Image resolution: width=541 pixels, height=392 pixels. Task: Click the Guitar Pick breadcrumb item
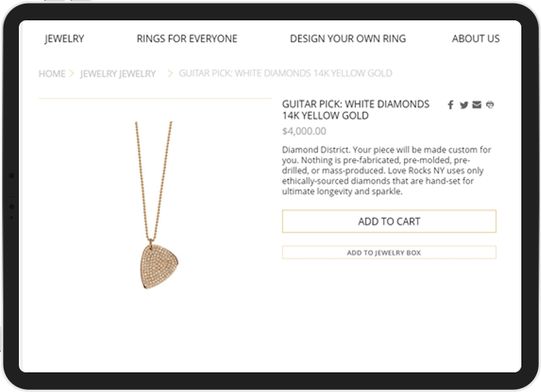click(x=285, y=73)
